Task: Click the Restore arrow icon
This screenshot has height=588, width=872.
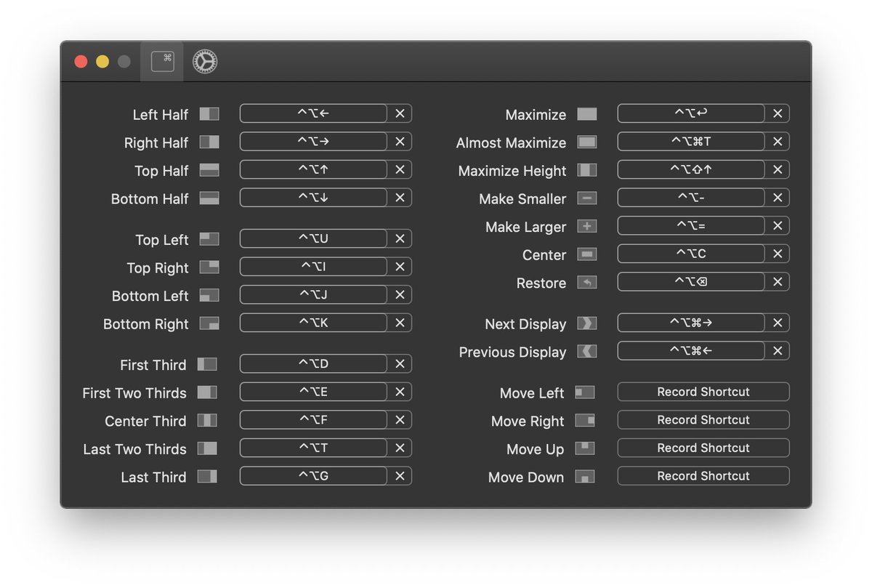Action: pyautogui.click(x=587, y=282)
